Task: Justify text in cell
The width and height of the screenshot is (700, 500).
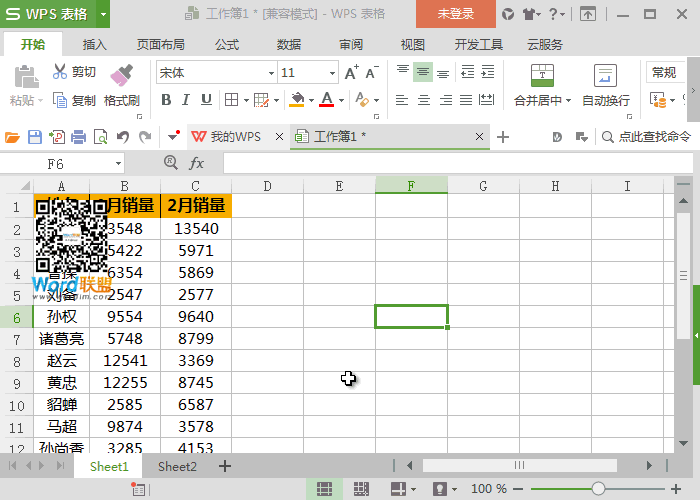Action: coord(466,100)
